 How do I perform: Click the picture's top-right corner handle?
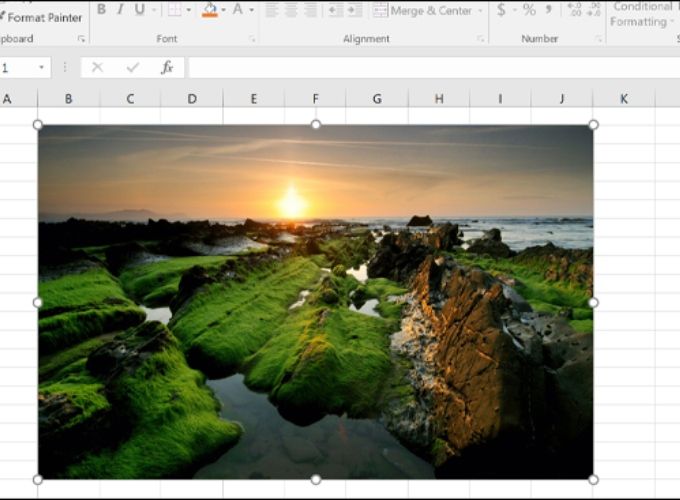pyautogui.click(x=593, y=125)
